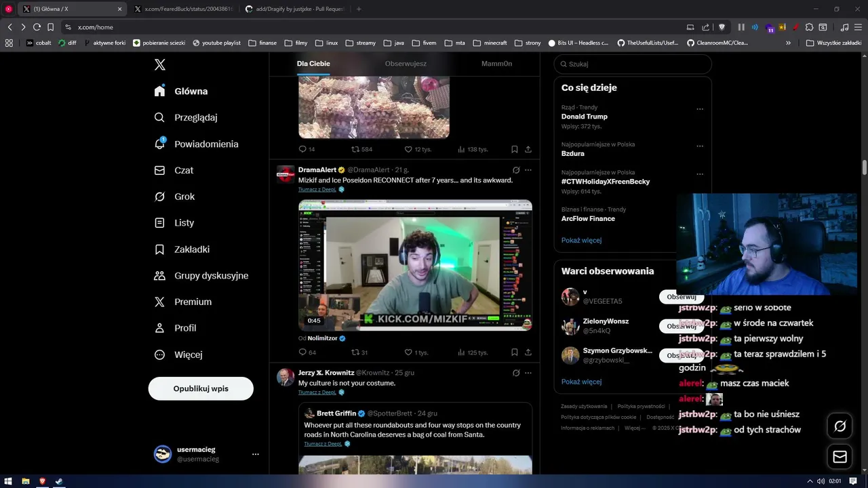Screen dimensions: 868x488
Task: View stats of DramaAlert post (125 tys.)
Action: click(x=473, y=352)
